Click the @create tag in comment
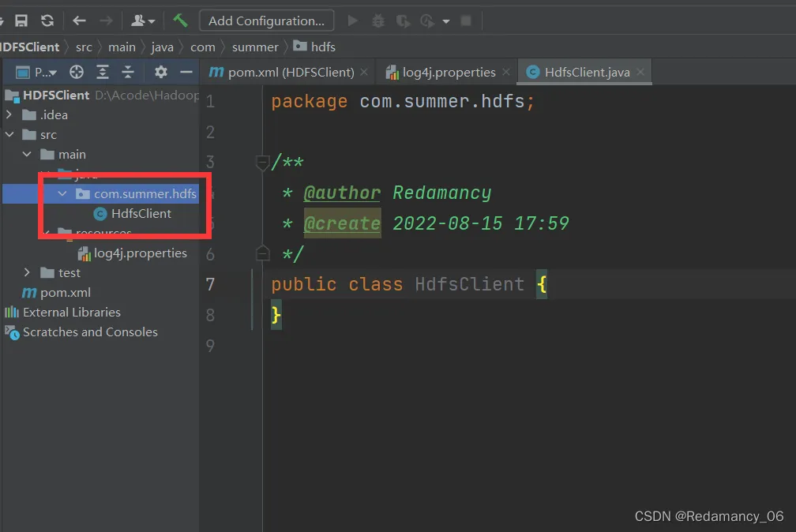The width and height of the screenshot is (796, 532). (x=342, y=223)
